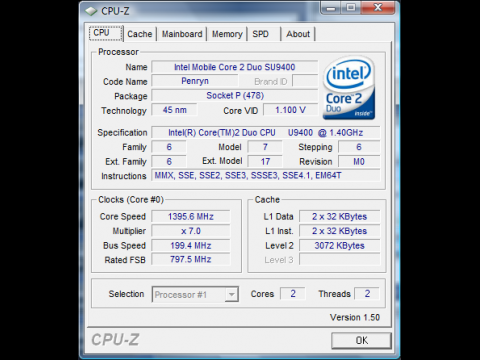This screenshot has width=480, height=360.
Task: Click the Model value 7
Action: coord(265,147)
